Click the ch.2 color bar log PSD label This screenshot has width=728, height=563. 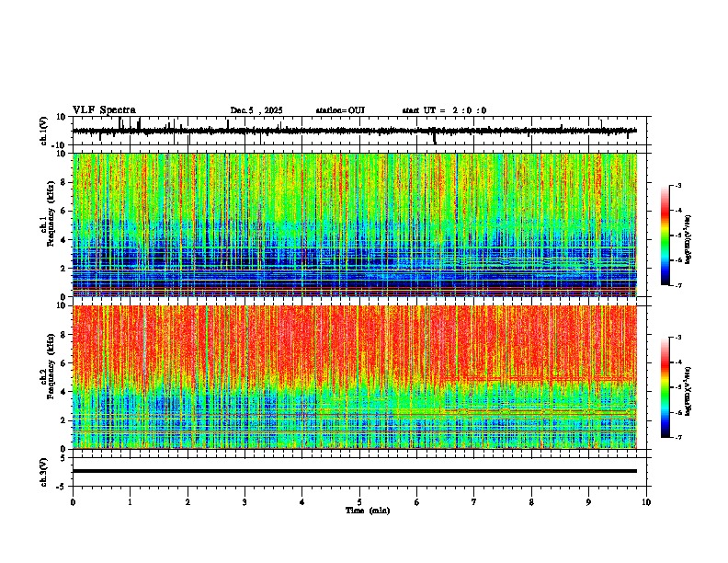click(x=688, y=392)
